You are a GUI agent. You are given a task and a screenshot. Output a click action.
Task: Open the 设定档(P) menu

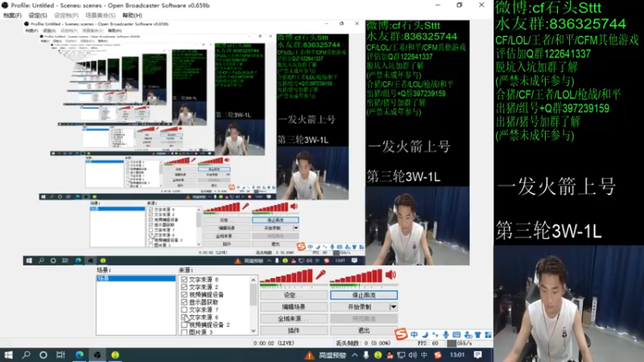point(66,15)
